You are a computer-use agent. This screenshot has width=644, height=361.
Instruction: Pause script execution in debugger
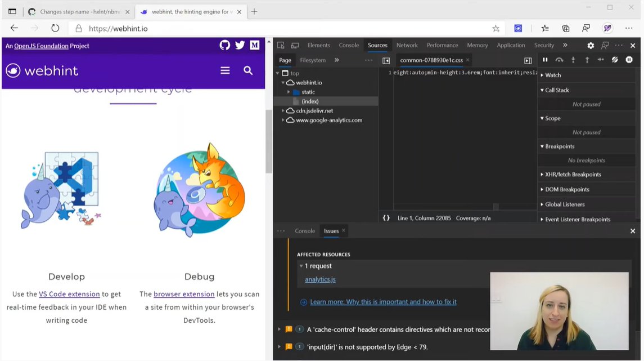point(545,60)
